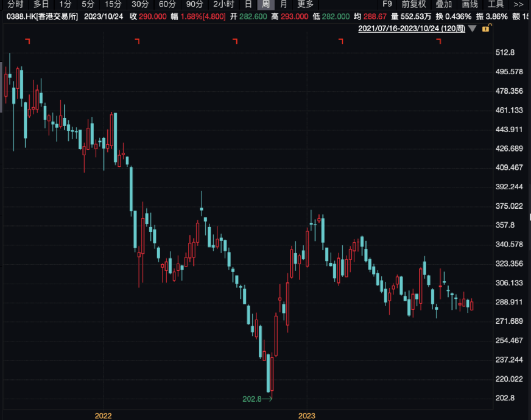The image size is (531, 420).
Task: Switch to the 日 daily period
Action: [x=248, y=4]
